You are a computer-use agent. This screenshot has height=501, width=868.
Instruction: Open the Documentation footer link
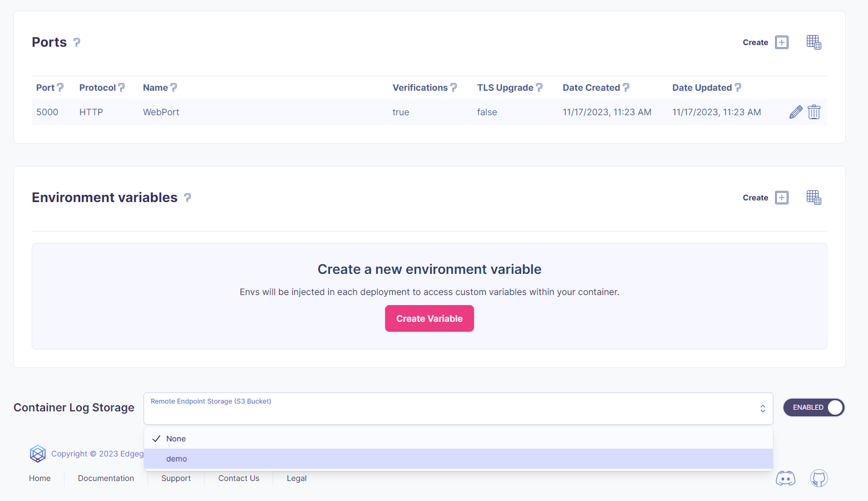(x=106, y=478)
